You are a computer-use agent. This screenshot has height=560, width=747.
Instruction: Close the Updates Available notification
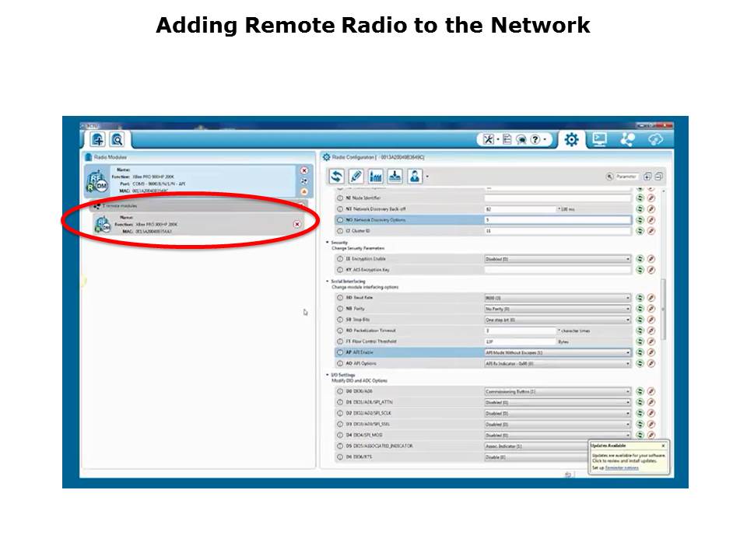point(662,446)
